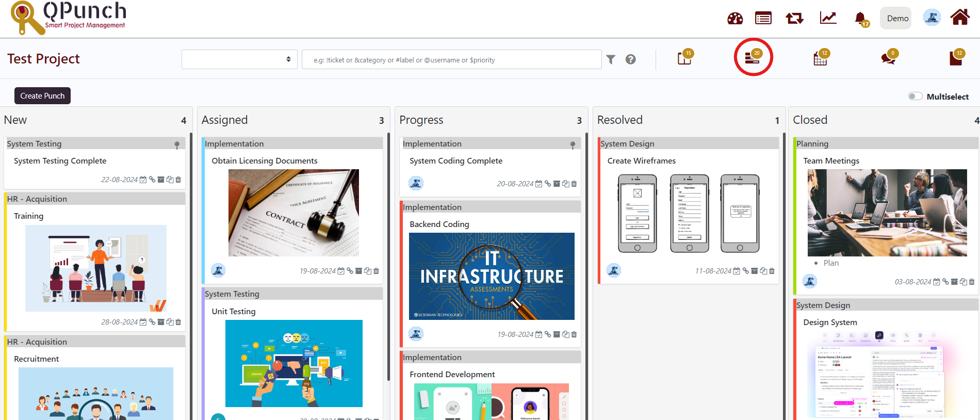
Task: Open the filter funnel options
Action: [x=611, y=59]
